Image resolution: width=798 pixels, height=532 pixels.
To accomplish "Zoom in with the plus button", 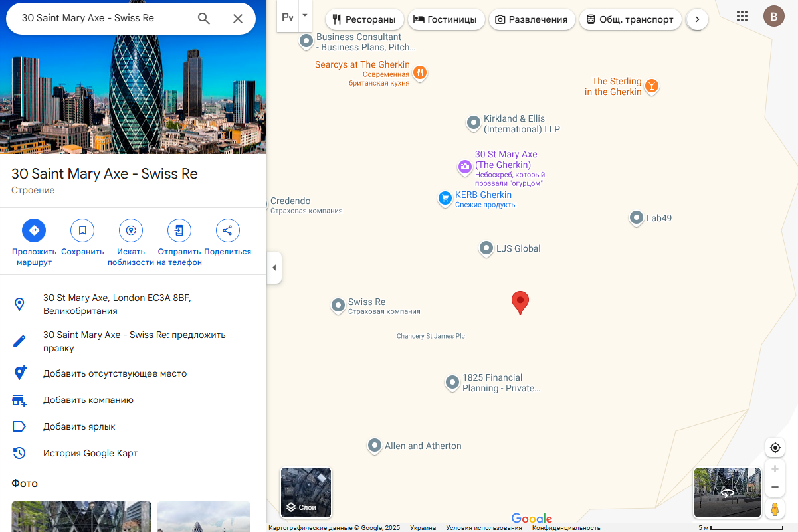I will [775, 469].
